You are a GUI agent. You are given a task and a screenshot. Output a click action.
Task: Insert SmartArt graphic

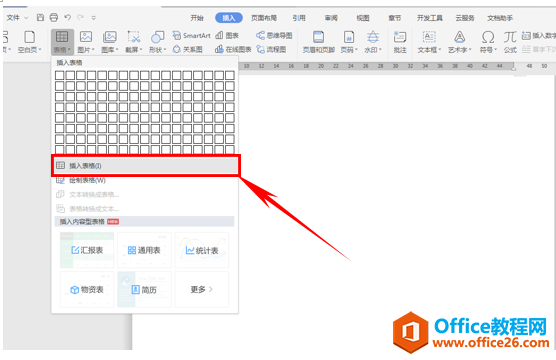coord(191,35)
